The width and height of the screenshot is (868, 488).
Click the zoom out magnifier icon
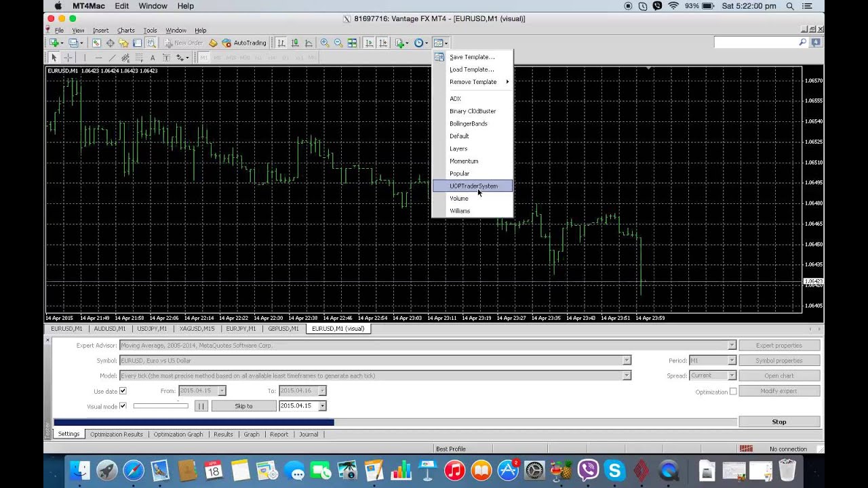pyautogui.click(x=338, y=43)
